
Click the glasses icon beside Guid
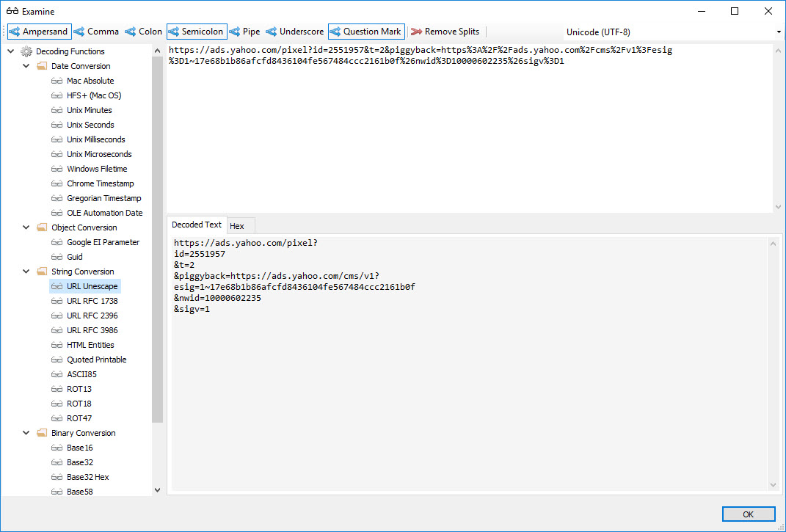57,257
